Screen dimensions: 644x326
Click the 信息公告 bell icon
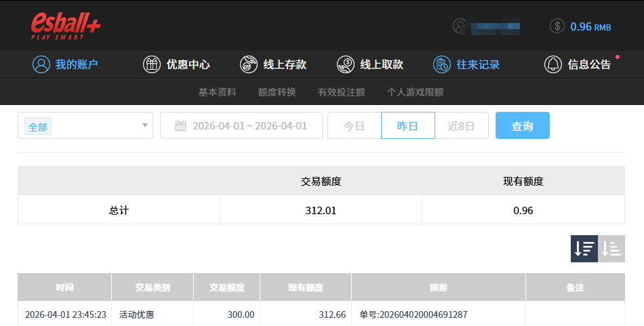[x=553, y=65]
